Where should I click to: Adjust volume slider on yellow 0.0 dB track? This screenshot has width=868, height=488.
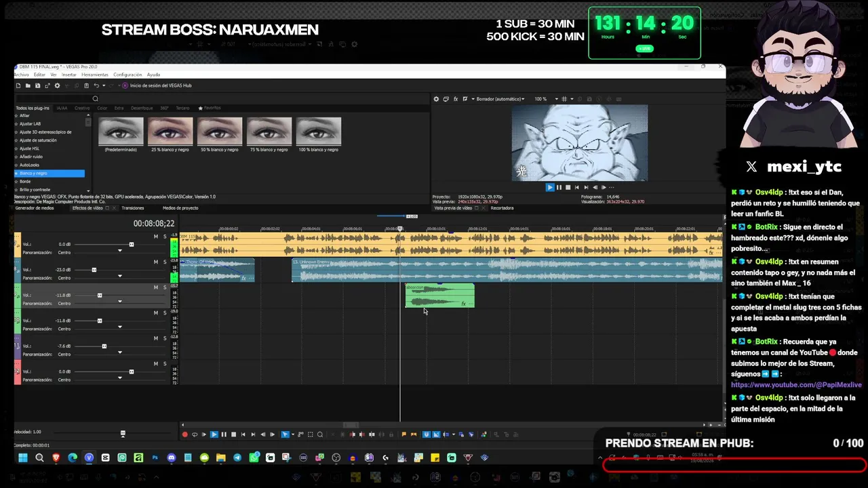pos(132,245)
